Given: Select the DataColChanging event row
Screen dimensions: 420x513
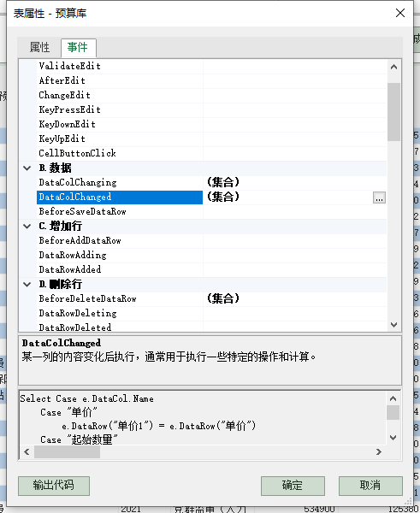Looking at the screenshot, I should pos(203,183).
